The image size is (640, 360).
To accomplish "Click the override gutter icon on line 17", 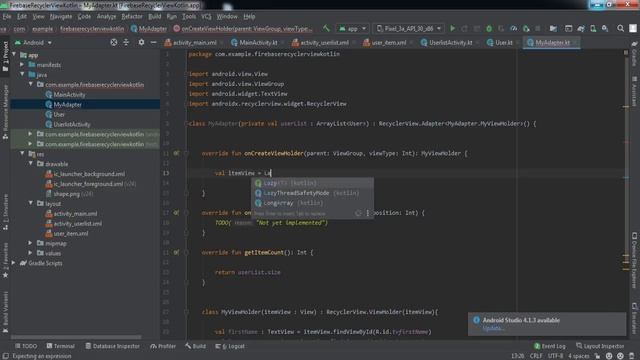I will point(176,213).
